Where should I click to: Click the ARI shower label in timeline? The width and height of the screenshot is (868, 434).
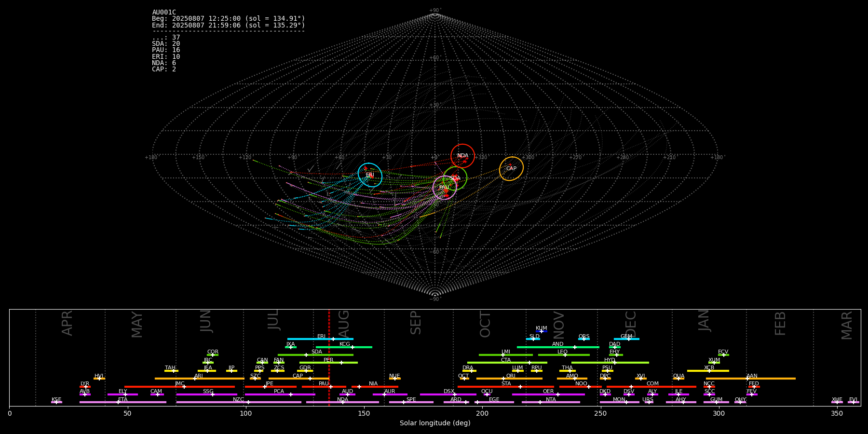coord(199,376)
